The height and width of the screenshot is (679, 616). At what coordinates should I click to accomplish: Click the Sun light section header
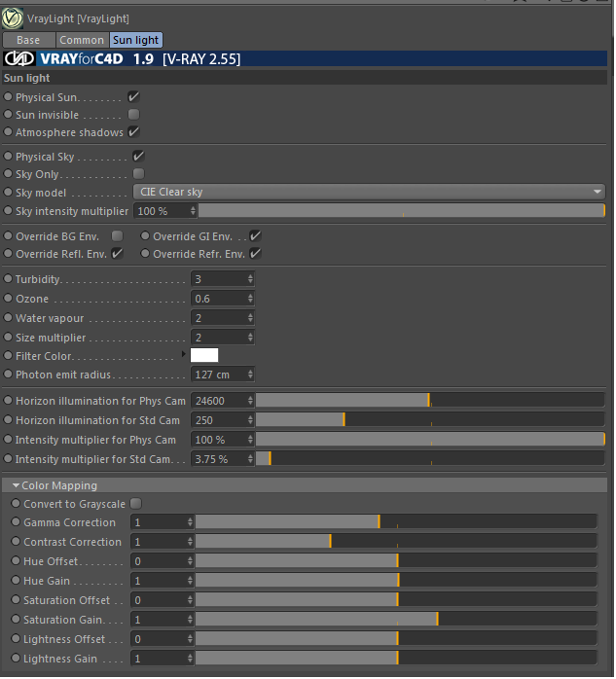pos(305,78)
